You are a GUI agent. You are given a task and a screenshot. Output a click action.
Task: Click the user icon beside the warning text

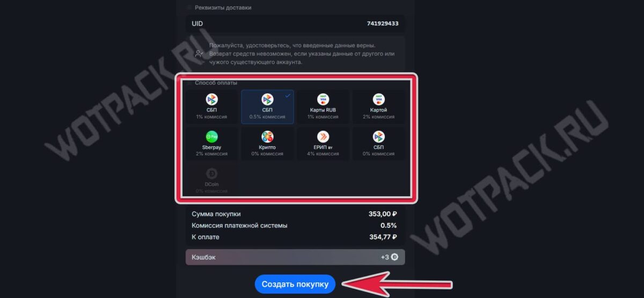pyautogui.click(x=200, y=54)
